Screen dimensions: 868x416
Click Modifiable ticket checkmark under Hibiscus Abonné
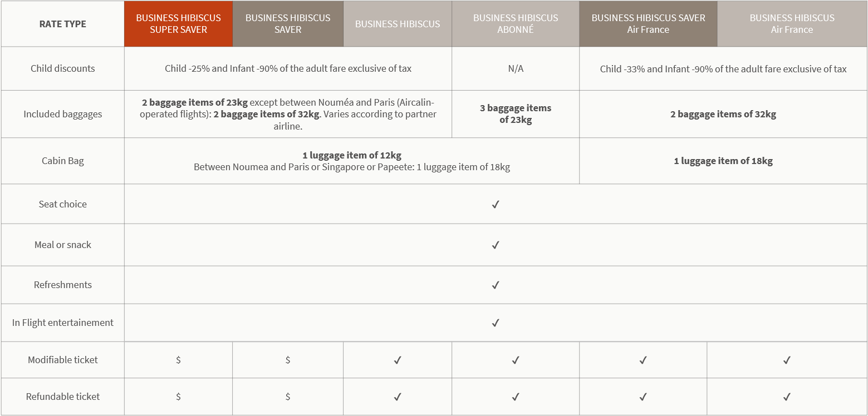(516, 360)
